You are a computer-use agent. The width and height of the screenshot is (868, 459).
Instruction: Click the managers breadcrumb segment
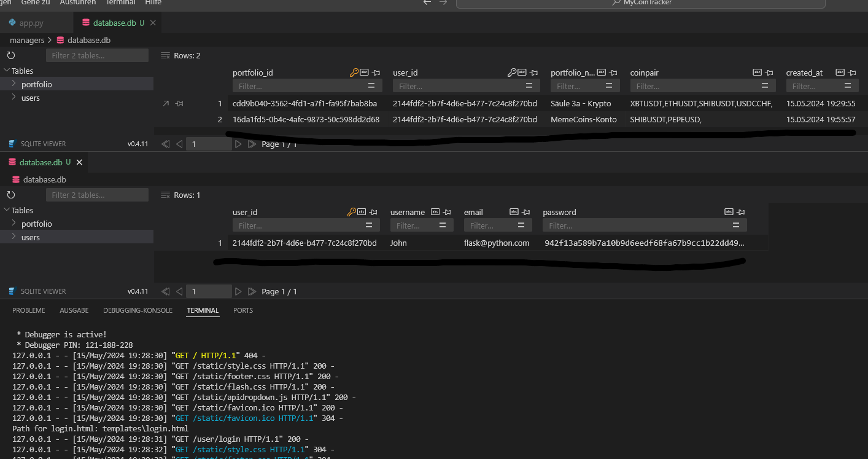tap(27, 40)
